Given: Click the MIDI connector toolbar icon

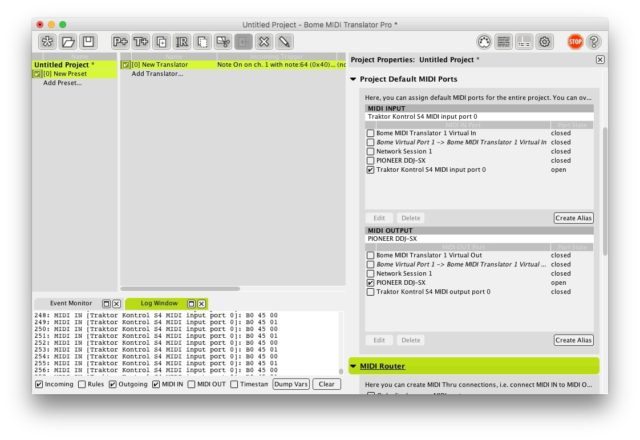Looking at the screenshot, I should coord(484,42).
